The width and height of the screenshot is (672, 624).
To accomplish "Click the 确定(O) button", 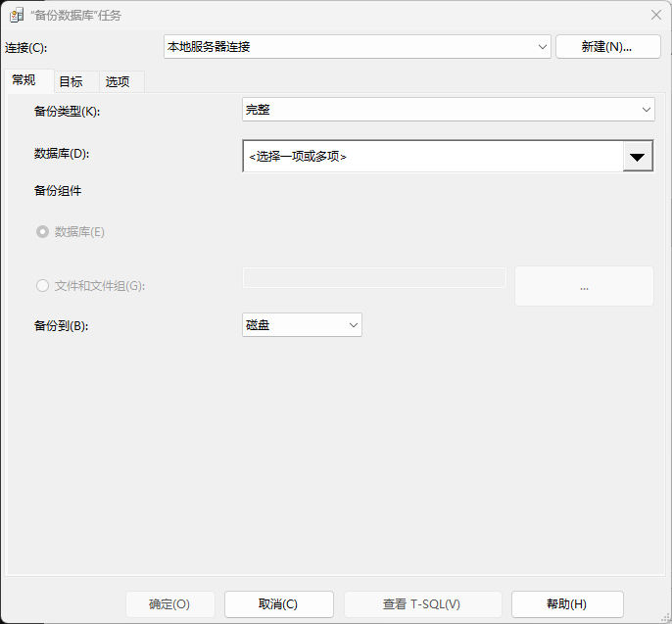I will click(x=169, y=604).
